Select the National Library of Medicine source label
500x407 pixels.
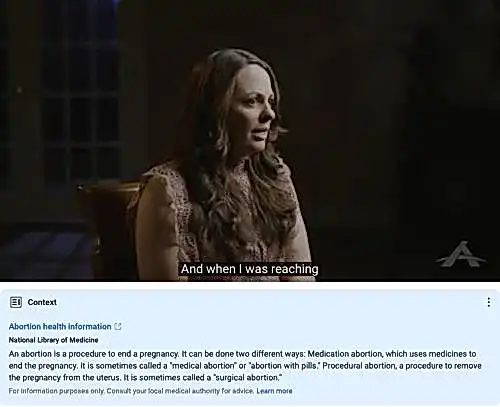coord(53,340)
